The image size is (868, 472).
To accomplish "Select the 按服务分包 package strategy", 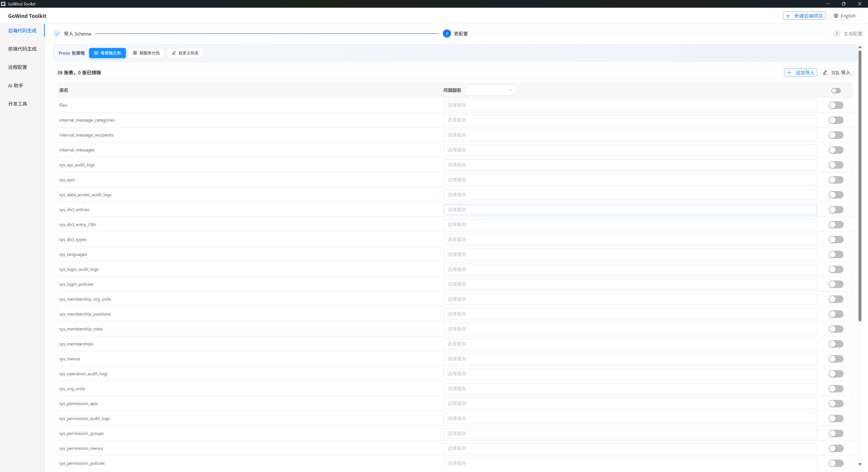I will pos(146,53).
